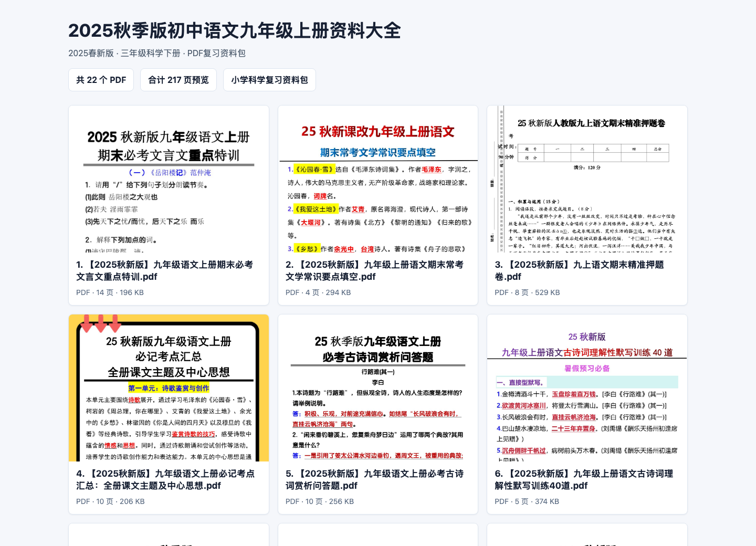Click the heading '2025秋季版初中语文九年级上册资料大全'
Image resolution: width=756 pixels, height=546 pixels.
point(235,30)
